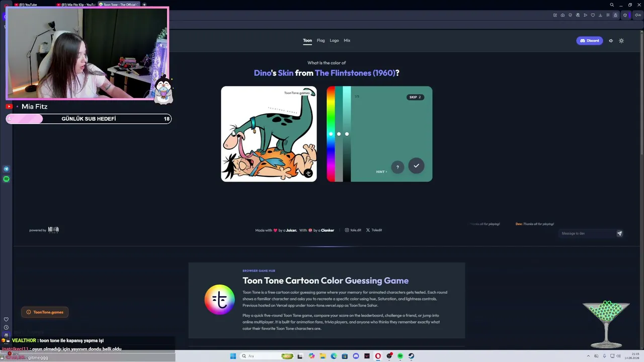Screen dimensions: 644x362
Task: Open the Discord button in the header
Action: coord(590,41)
